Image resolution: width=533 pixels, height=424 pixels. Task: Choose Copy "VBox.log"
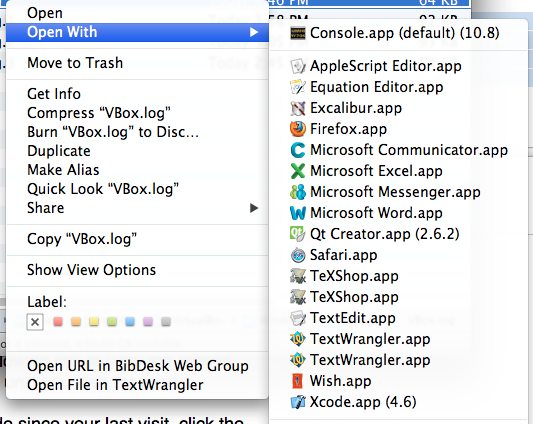[x=137, y=239]
